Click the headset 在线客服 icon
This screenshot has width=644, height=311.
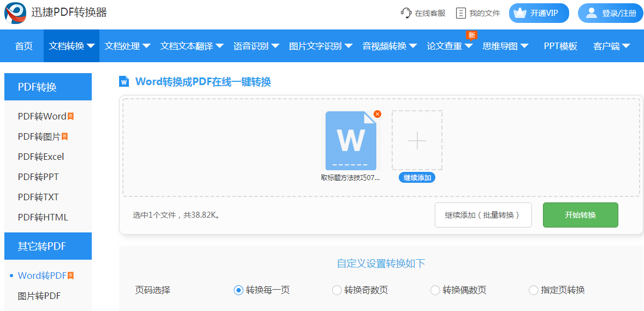coord(406,13)
